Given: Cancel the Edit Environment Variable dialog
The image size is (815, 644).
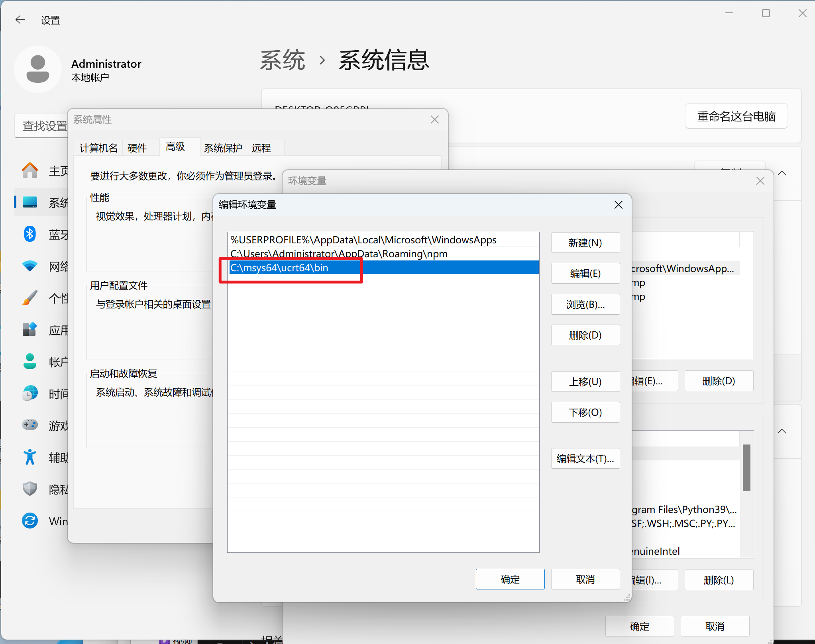Looking at the screenshot, I should pos(585,579).
